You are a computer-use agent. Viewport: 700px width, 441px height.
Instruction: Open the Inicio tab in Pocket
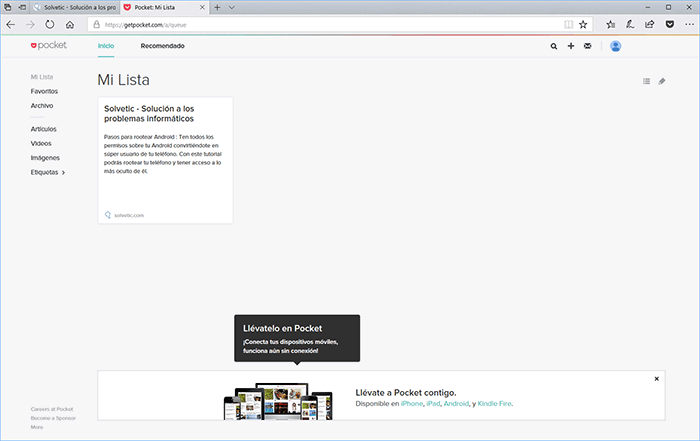click(x=106, y=46)
